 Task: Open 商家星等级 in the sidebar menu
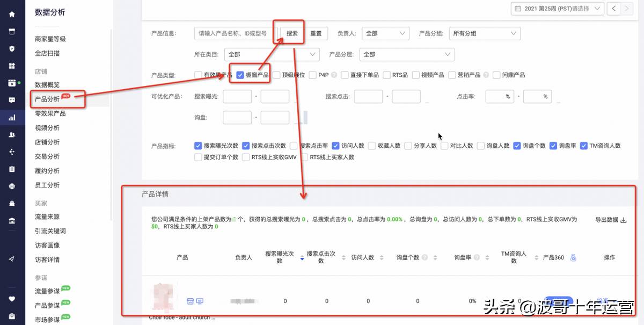tap(50, 39)
